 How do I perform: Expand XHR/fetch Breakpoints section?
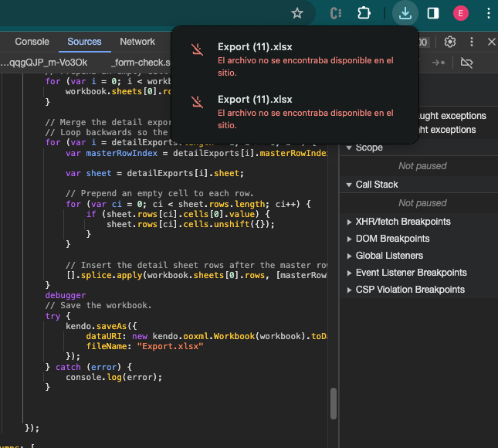coord(402,222)
